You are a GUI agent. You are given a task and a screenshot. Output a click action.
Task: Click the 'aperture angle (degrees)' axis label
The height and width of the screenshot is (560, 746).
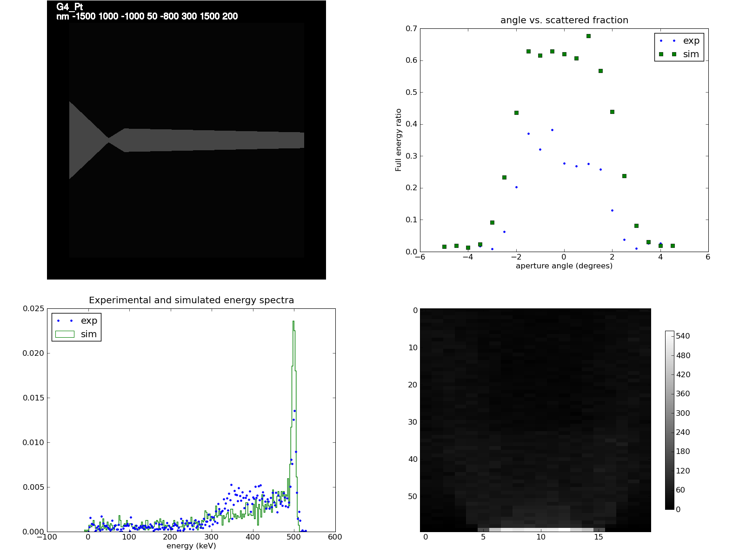click(564, 266)
